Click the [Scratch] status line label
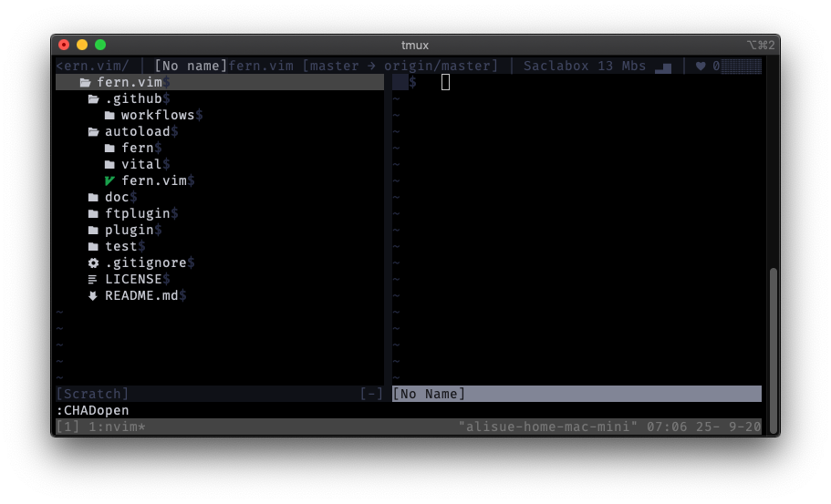 point(92,394)
